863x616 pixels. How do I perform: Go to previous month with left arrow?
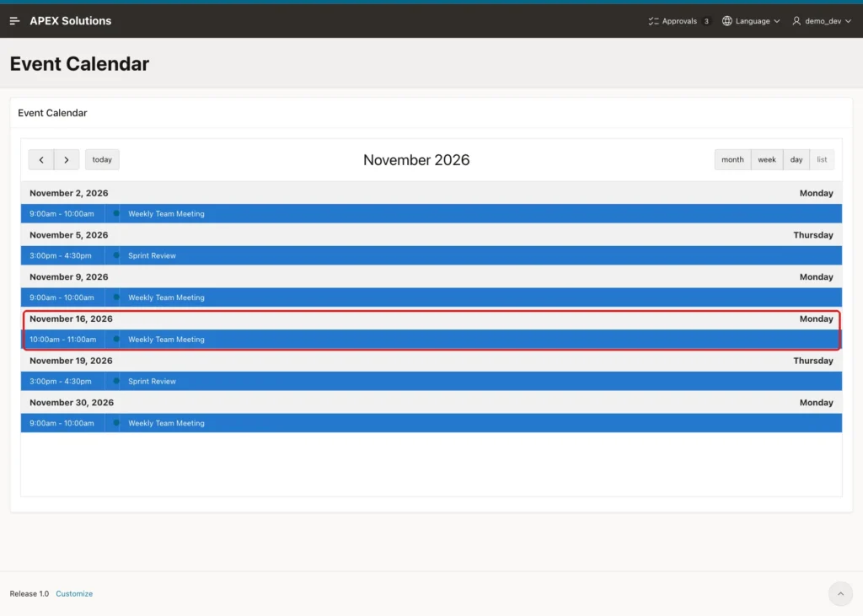click(x=41, y=159)
